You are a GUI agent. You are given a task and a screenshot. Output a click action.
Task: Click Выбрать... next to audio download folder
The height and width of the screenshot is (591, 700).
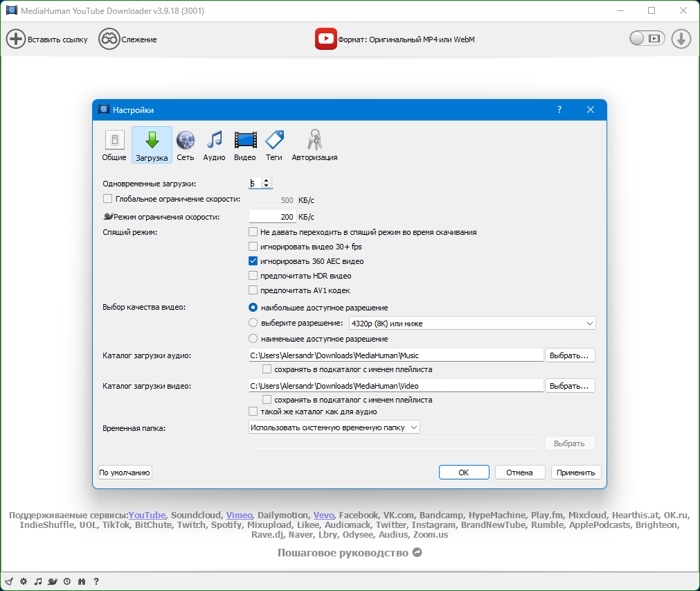pyautogui.click(x=570, y=355)
